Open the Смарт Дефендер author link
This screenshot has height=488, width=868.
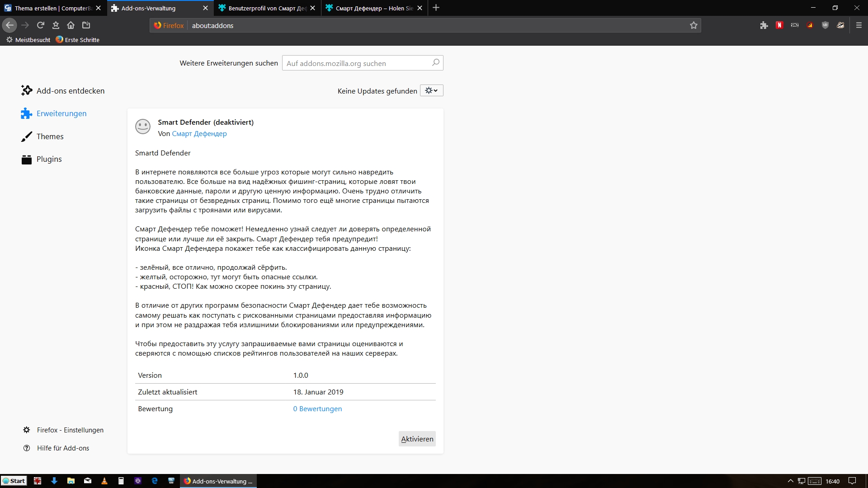(x=199, y=134)
